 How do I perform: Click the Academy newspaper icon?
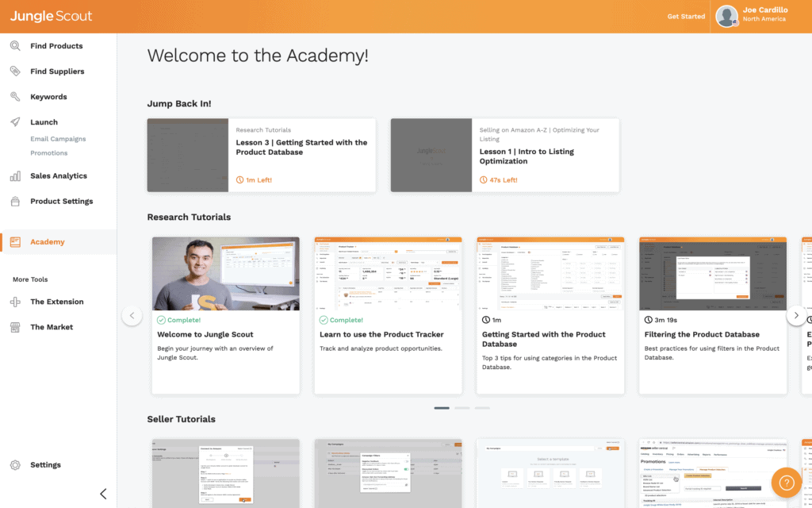[15, 241]
